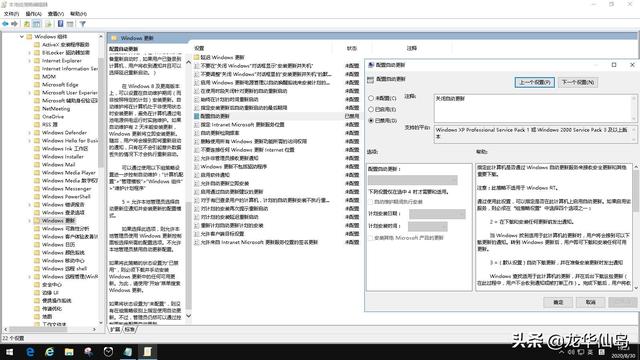Click the toolbar Up one level icon
This screenshot has height=360, width=640.
(x=27, y=24)
